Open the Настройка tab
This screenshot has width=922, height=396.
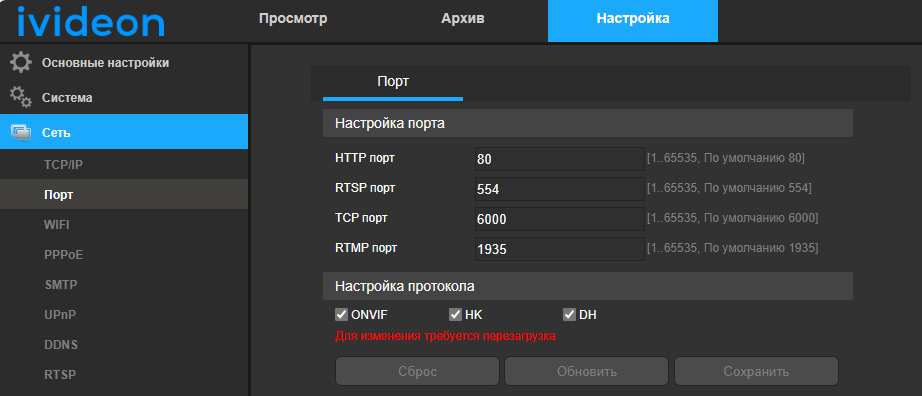pyautogui.click(x=633, y=21)
